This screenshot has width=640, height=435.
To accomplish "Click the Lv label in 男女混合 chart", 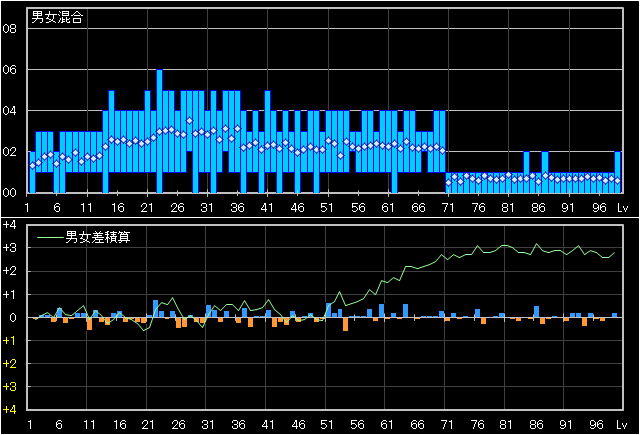I will (622, 208).
